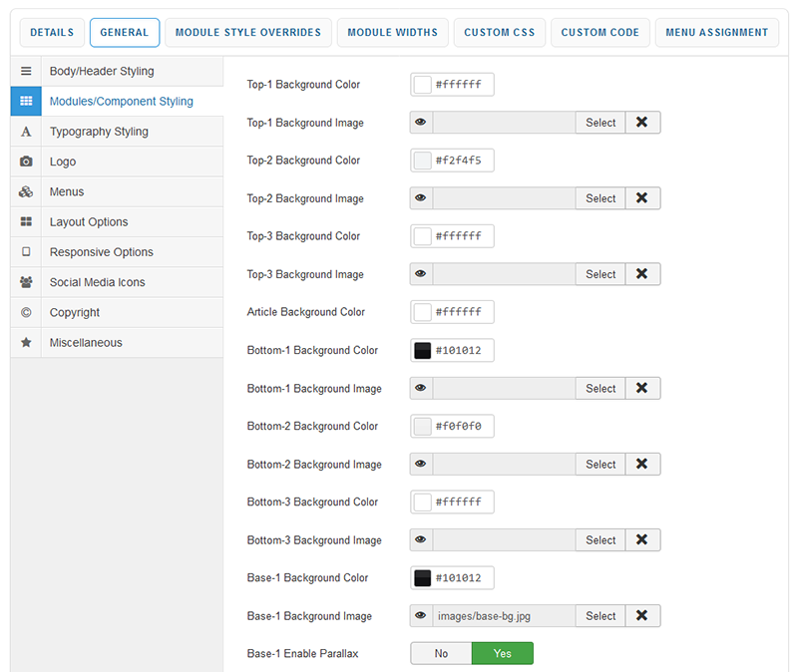Select an image for Top-2 Background
The image size is (798, 672).
pyautogui.click(x=600, y=198)
